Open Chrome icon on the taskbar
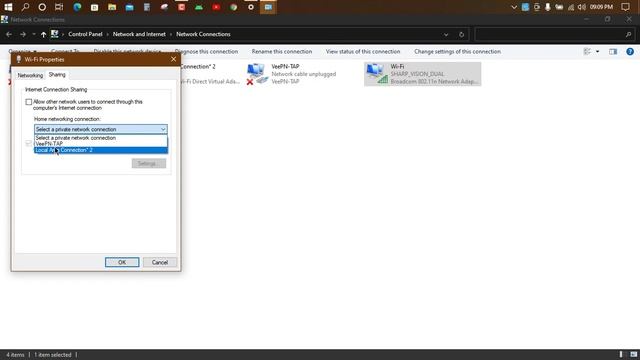The width and height of the screenshot is (640, 360). [233, 7]
